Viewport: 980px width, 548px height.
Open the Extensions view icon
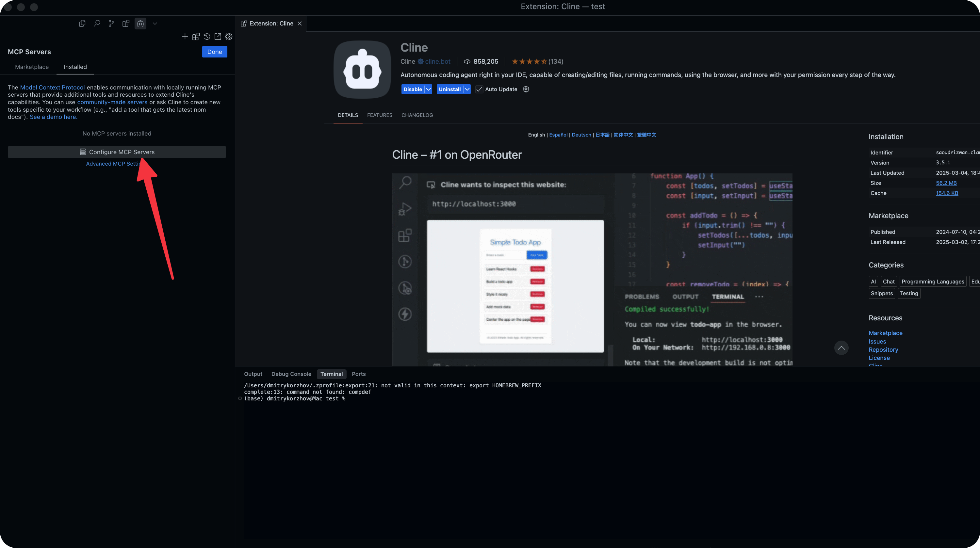[x=126, y=24]
